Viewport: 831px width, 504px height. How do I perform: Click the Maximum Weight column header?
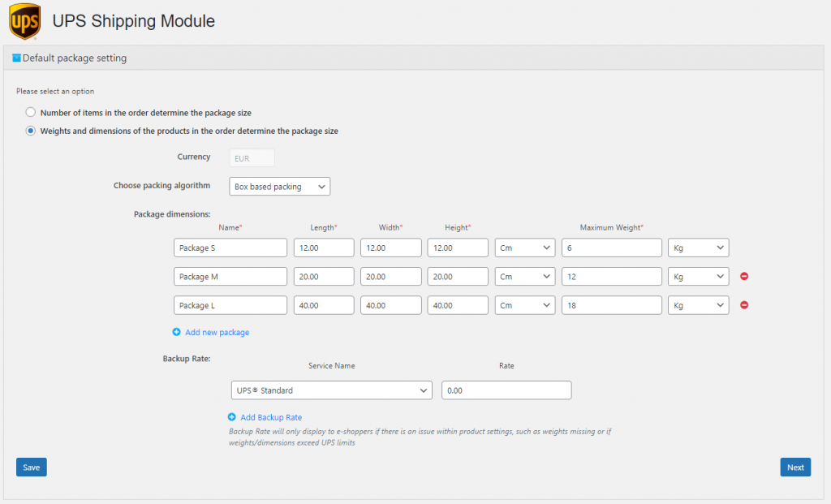click(611, 227)
